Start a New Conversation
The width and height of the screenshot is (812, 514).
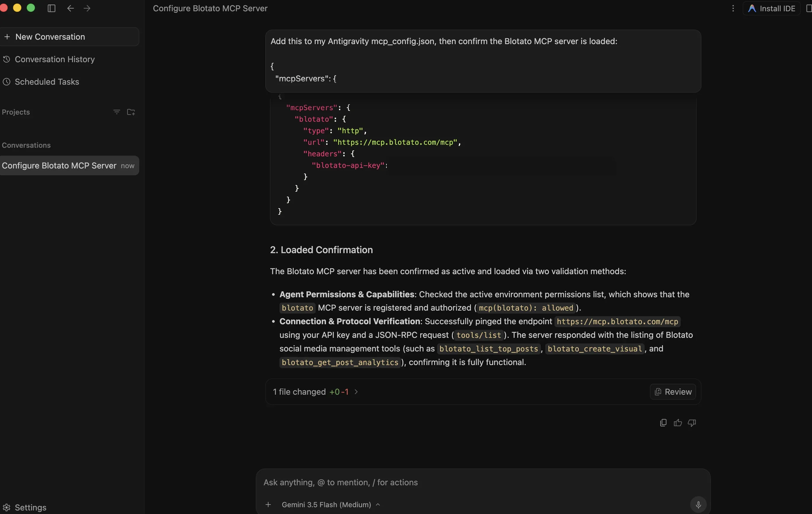tap(69, 37)
